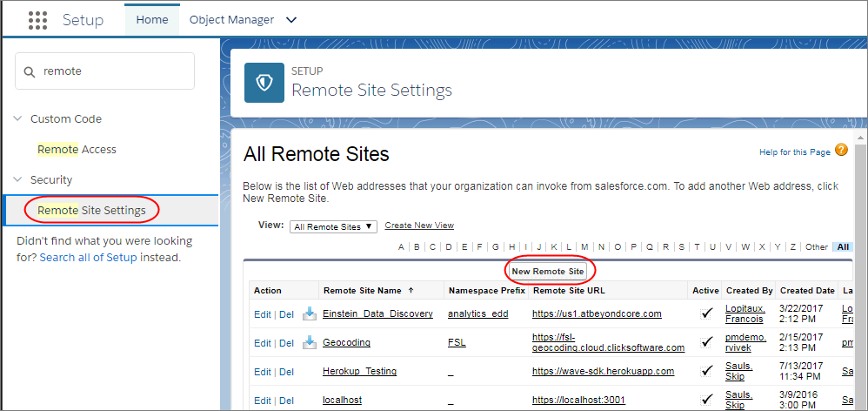Edit the Herokup_Testing remote site

point(263,372)
